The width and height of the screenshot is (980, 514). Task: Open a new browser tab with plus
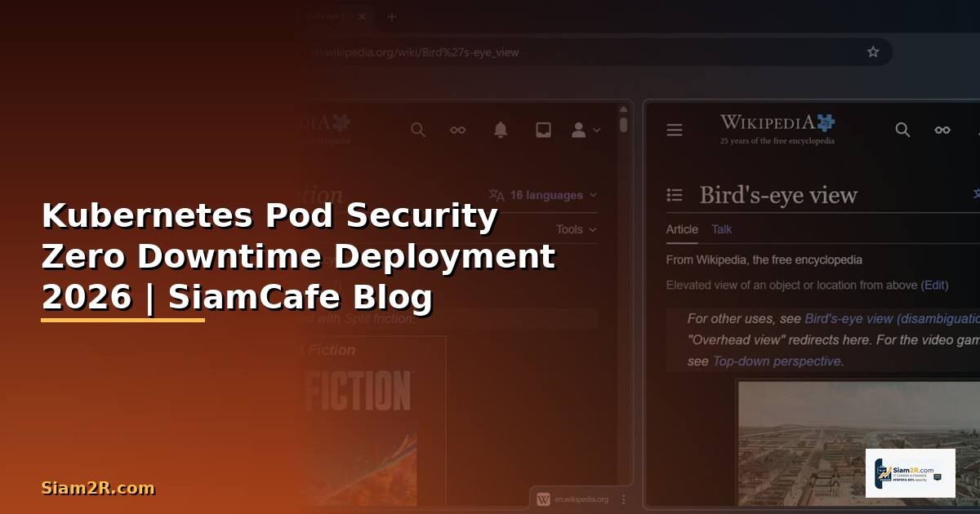(391, 16)
